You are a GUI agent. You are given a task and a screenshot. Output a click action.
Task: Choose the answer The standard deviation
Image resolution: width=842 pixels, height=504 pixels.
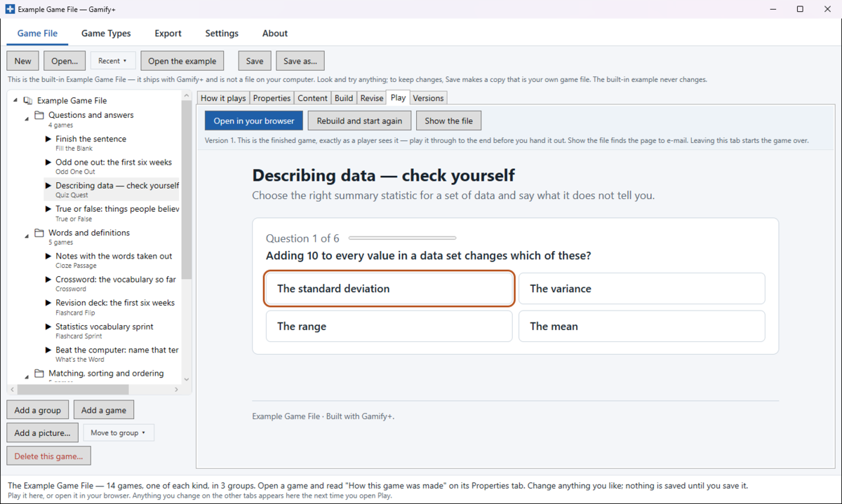(389, 289)
